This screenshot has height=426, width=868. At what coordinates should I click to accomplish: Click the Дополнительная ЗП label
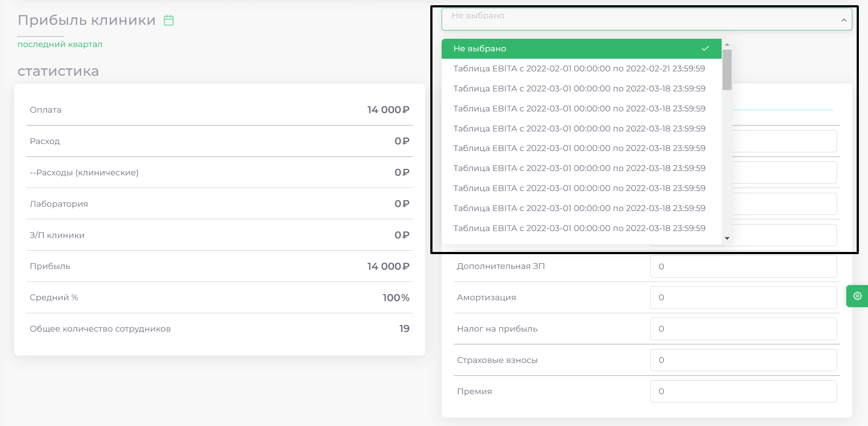(x=501, y=266)
